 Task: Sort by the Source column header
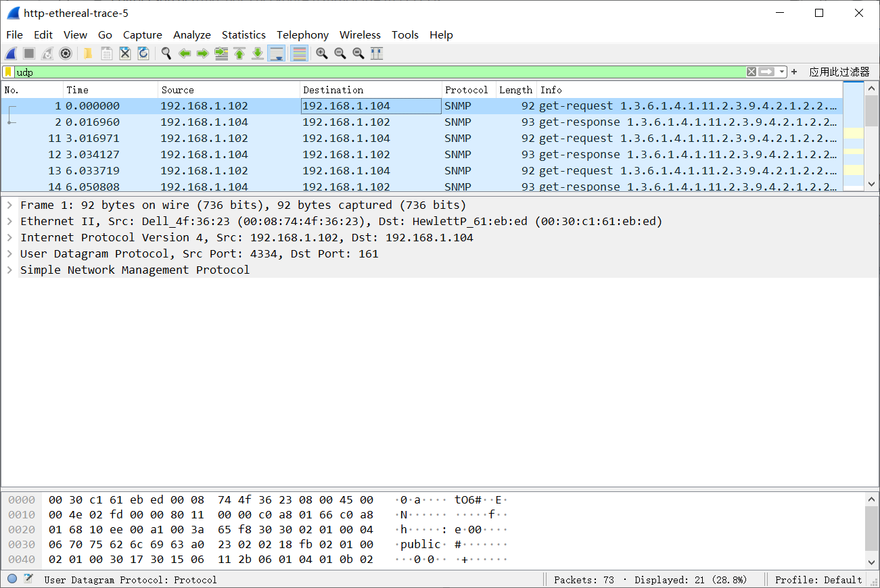pos(229,90)
